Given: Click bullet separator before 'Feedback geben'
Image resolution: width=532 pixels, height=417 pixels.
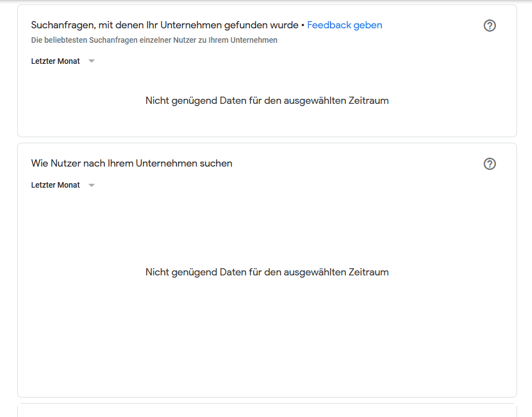Looking at the screenshot, I should click(x=303, y=25).
